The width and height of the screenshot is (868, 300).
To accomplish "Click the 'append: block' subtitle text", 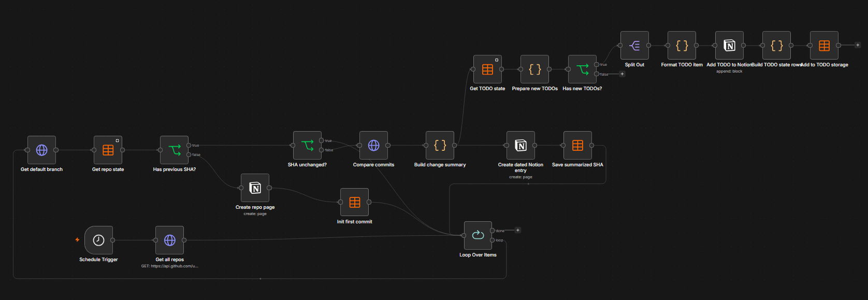I will (x=729, y=72).
